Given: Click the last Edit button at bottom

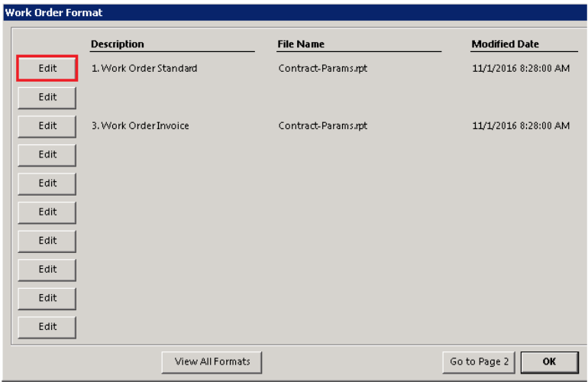Looking at the screenshot, I should pyautogui.click(x=47, y=327).
